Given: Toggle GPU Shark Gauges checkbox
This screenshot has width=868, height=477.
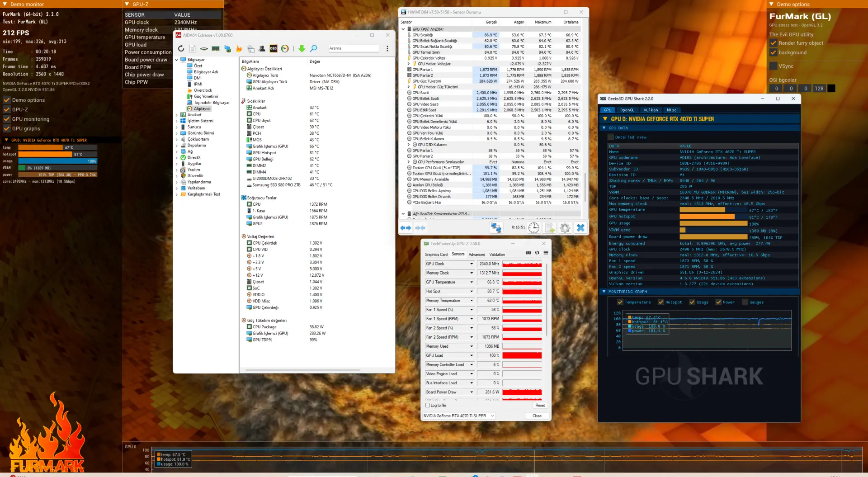Looking at the screenshot, I should pos(745,302).
